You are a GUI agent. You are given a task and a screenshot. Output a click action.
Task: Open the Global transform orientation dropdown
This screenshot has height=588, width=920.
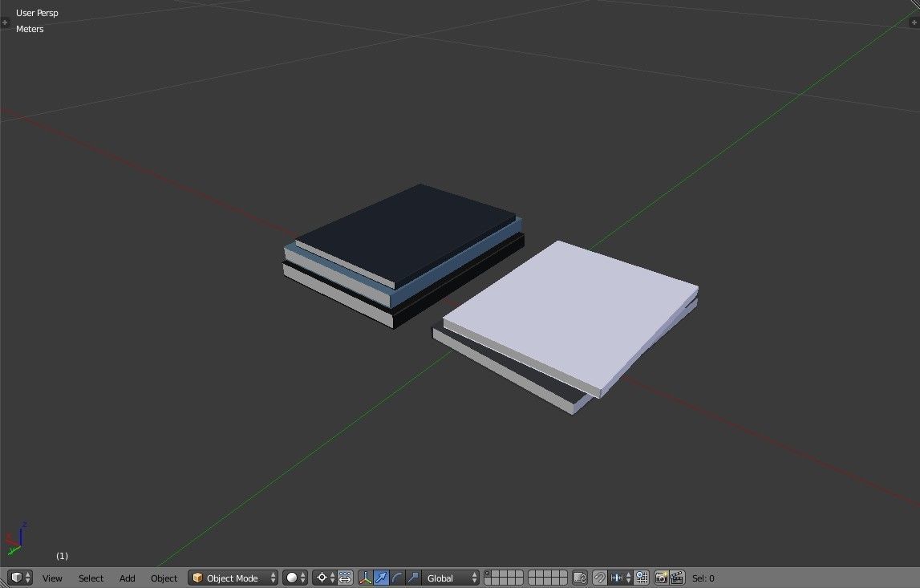[451, 578]
